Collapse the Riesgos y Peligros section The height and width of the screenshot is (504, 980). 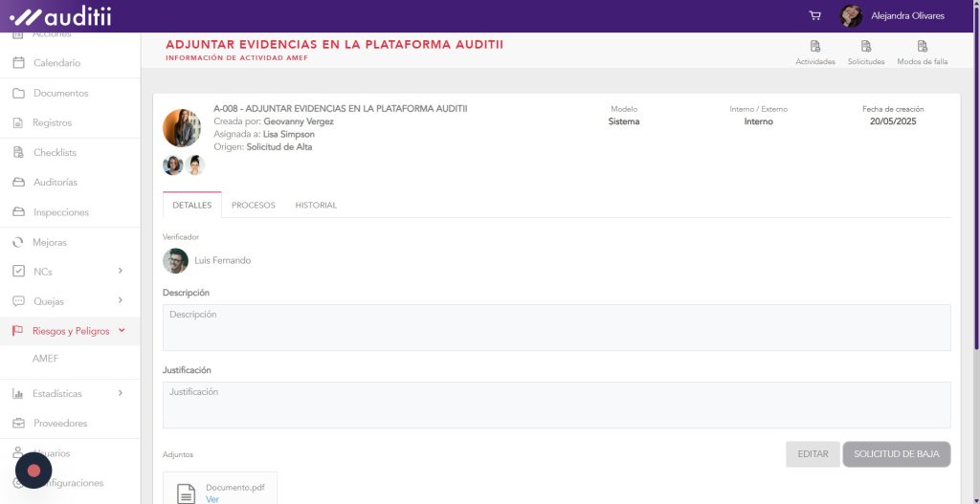tap(122, 331)
